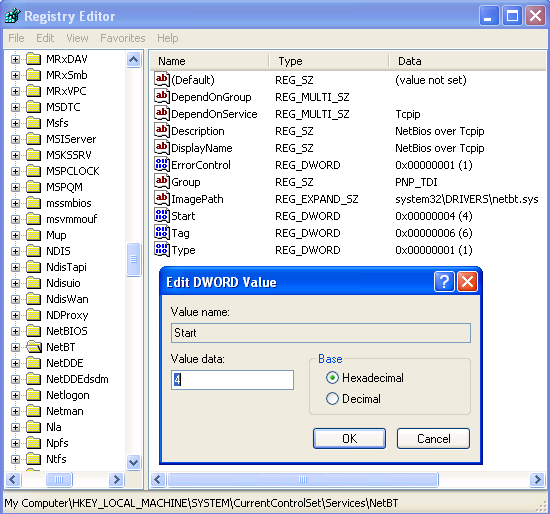Click the ImagePath string value icon

(162, 199)
